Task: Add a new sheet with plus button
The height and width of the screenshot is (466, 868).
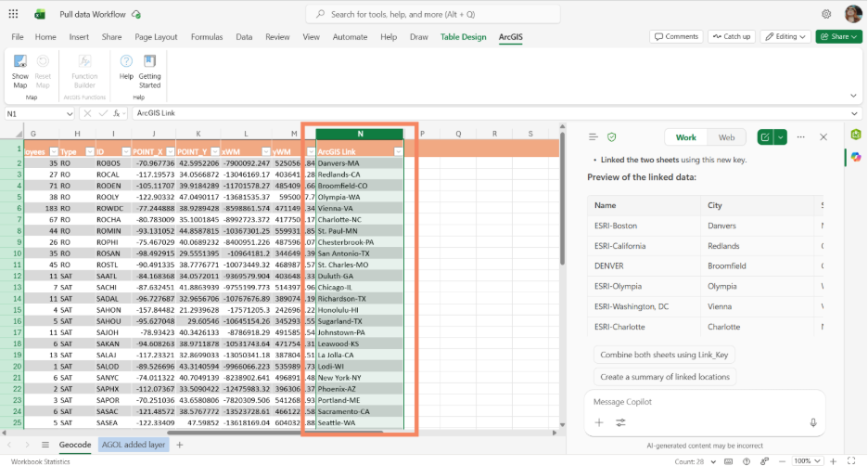Action: coord(179,445)
